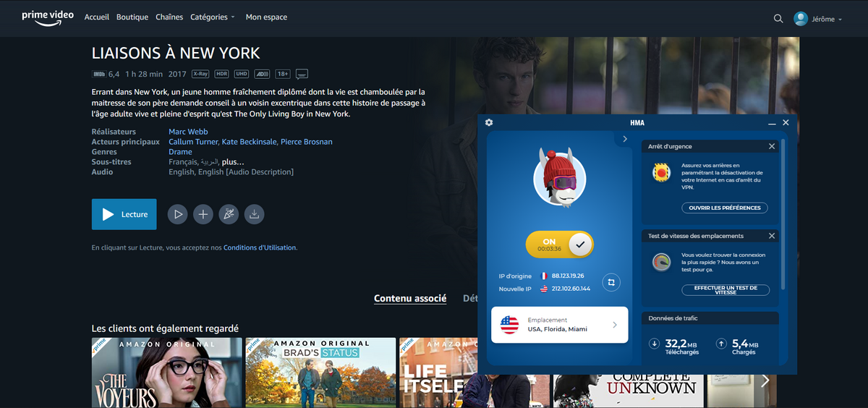
Task: Open Conditions d'Utilisation link
Action: pyautogui.click(x=260, y=247)
